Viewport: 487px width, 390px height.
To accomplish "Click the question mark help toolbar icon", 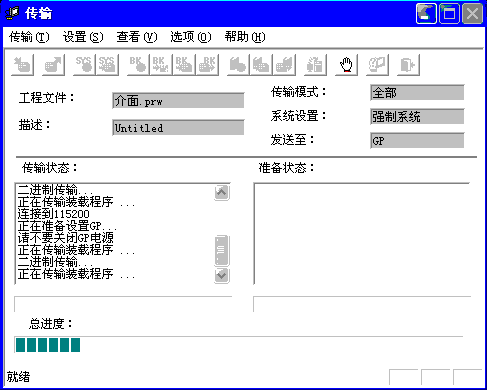I will 377,65.
